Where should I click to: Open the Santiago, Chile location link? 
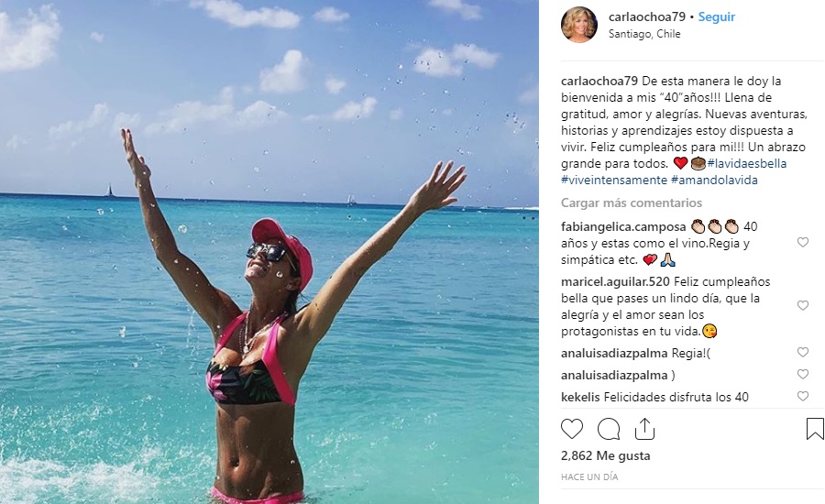pos(644,34)
